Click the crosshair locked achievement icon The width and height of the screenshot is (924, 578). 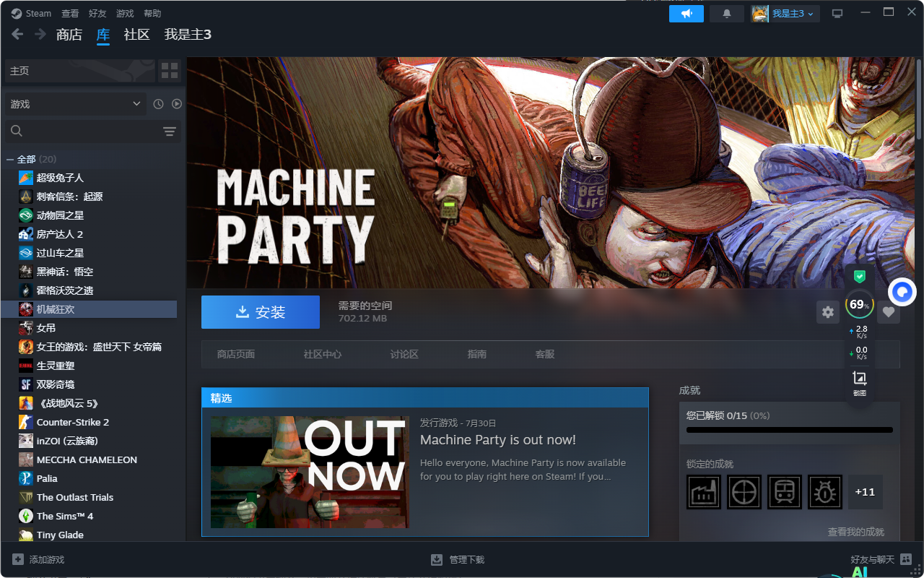744,492
